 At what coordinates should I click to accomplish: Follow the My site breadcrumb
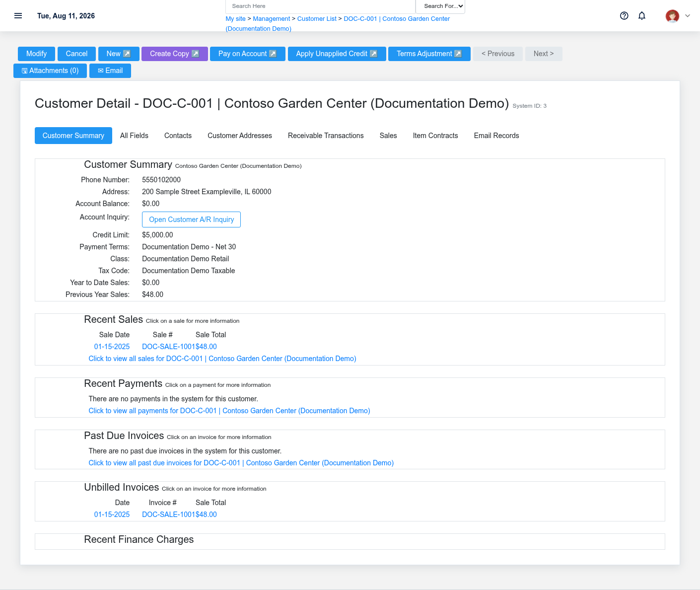click(x=236, y=19)
